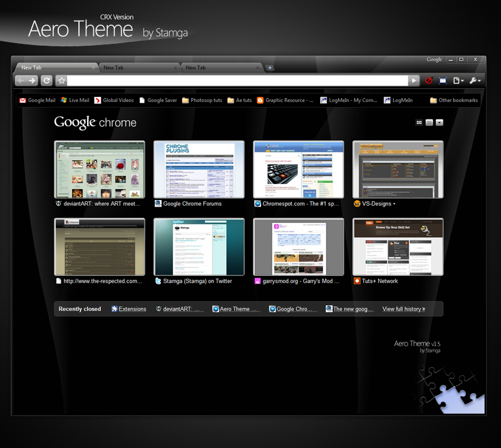Expand the wrench menu dropdown arrow
This screenshot has height=448, width=501.
click(x=481, y=80)
